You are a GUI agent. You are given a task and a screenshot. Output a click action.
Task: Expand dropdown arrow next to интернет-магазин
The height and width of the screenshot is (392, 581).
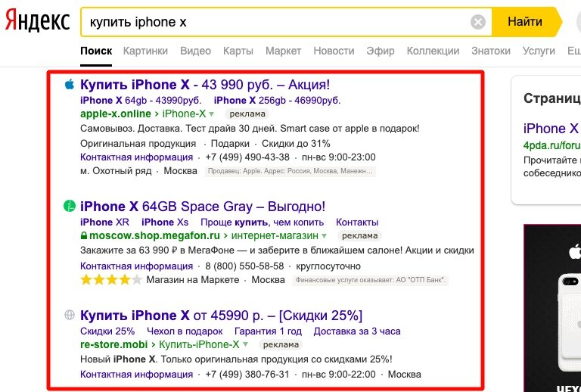tap(325, 236)
